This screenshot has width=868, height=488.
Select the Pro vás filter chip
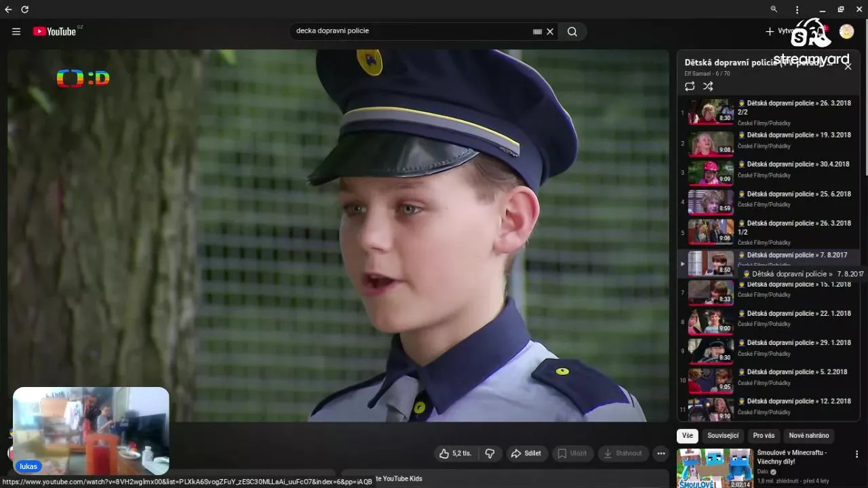click(764, 435)
